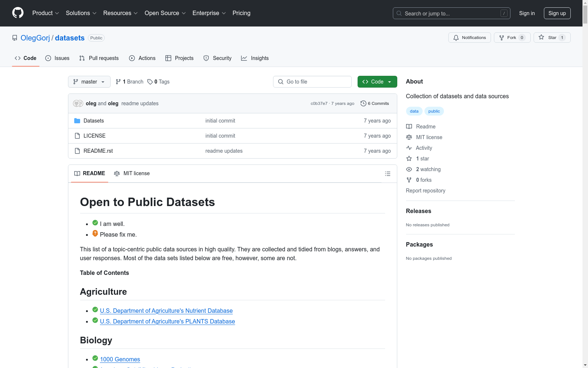Select the README tab in file viewer
This screenshot has height=368, width=588.
point(90,173)
